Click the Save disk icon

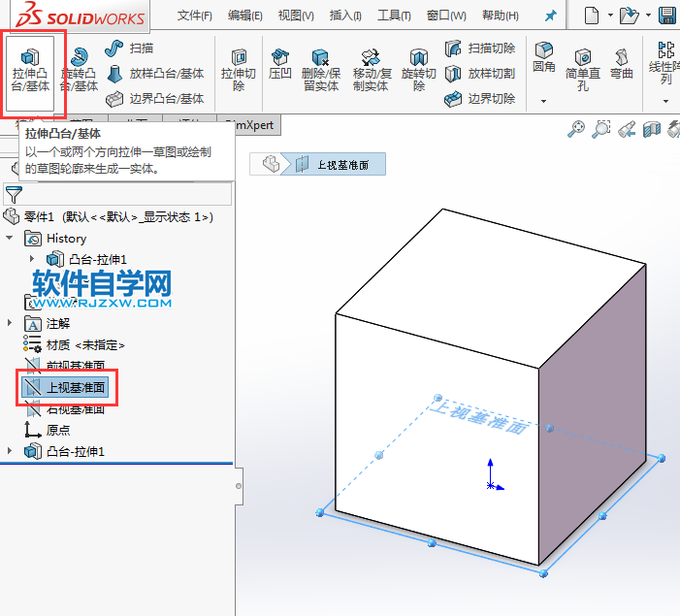click(667, 16)
